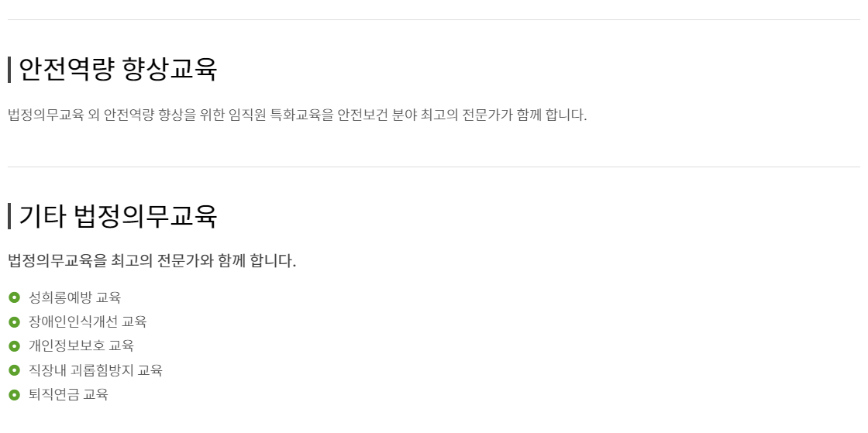The image size is (868, 433).
Task: Click the green bullet beside 성희롱예방 교육
Action: tap(14, 297)
